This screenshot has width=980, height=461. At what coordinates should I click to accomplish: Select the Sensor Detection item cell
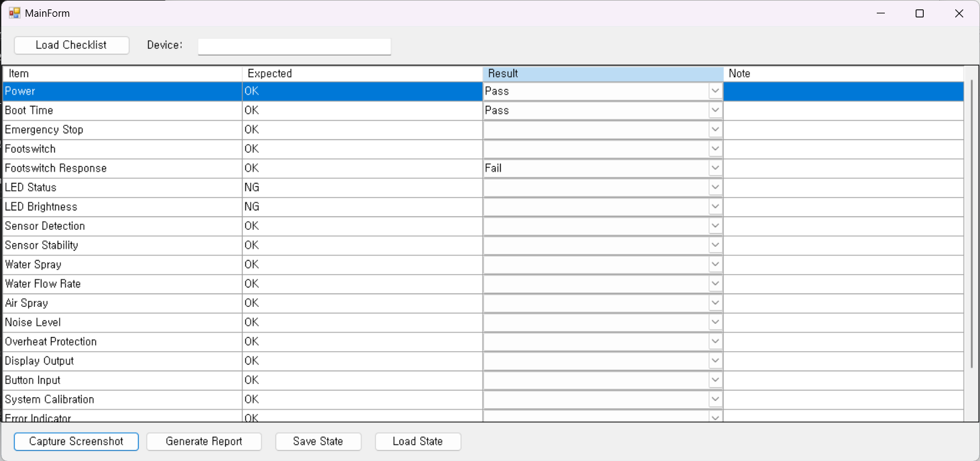[x=122, y=226]
